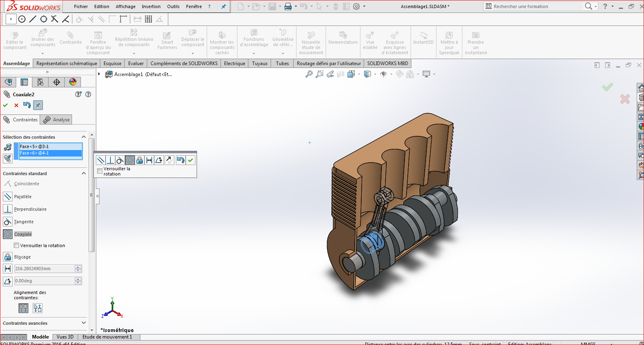Open the FeatureManager design tree tab
The image size is (644, 345).
tap(8, 82)
